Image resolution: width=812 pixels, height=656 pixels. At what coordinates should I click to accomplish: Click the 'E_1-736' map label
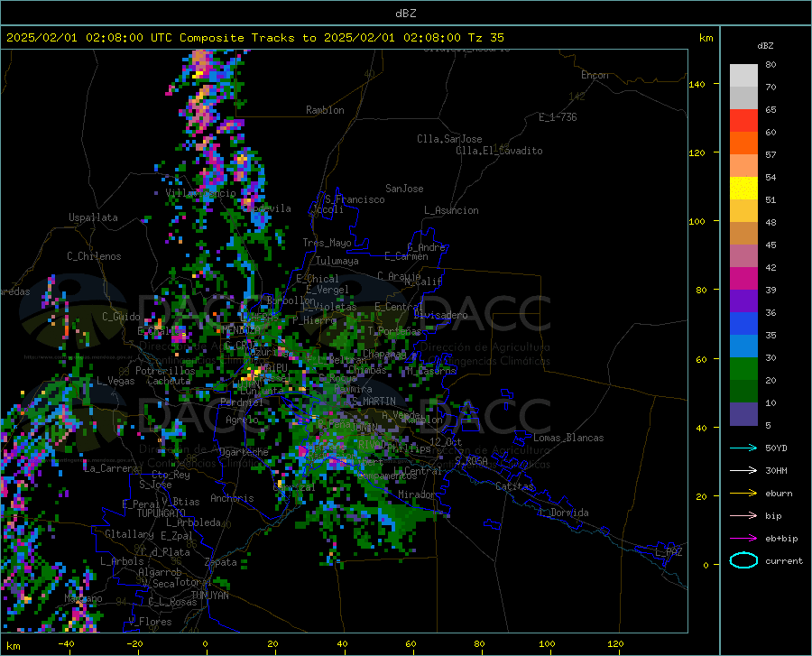pyautogui.click(x=558, y=117)
